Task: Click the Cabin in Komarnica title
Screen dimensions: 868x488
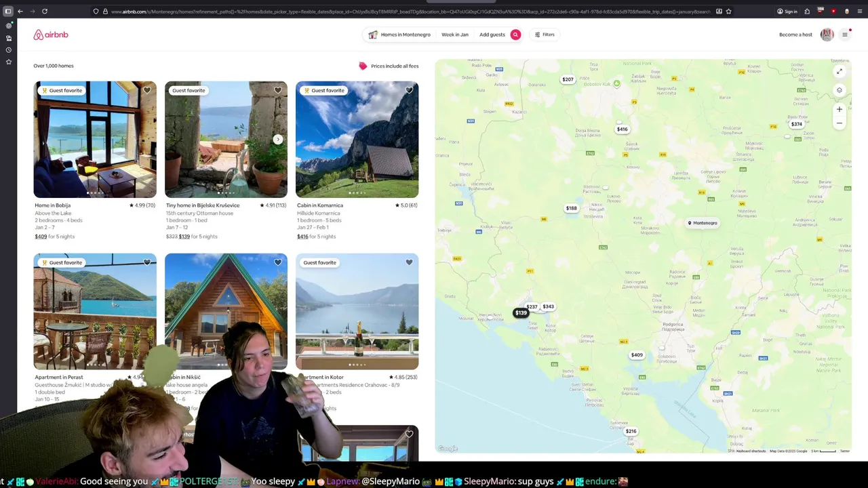Action: (x=320, y=205)
